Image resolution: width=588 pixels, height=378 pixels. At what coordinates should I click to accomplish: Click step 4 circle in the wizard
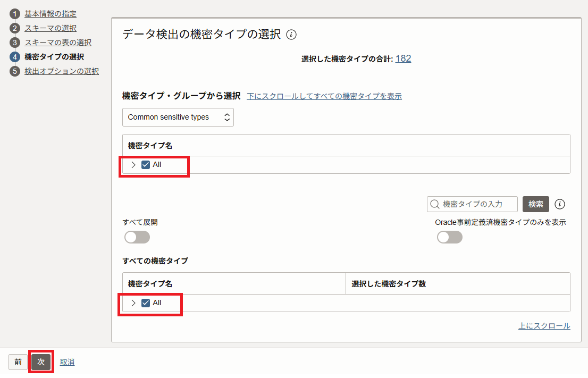point(15,57)
